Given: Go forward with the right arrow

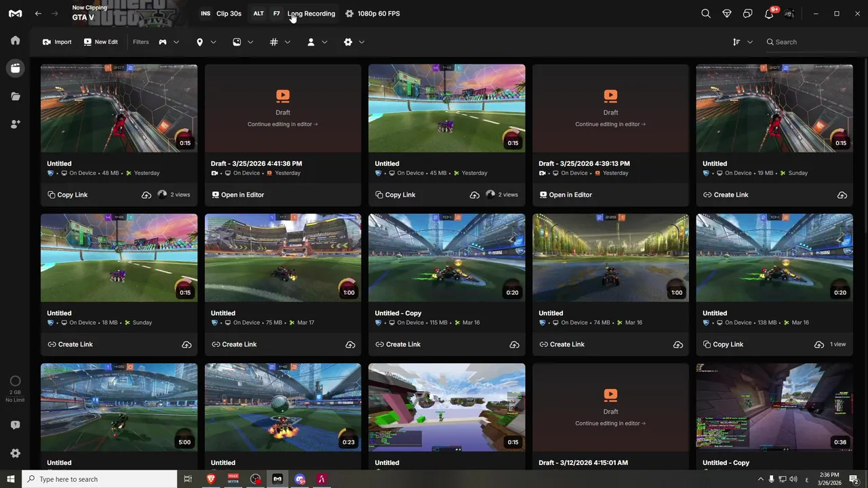Looking at the screenshot, I should 56,14.
